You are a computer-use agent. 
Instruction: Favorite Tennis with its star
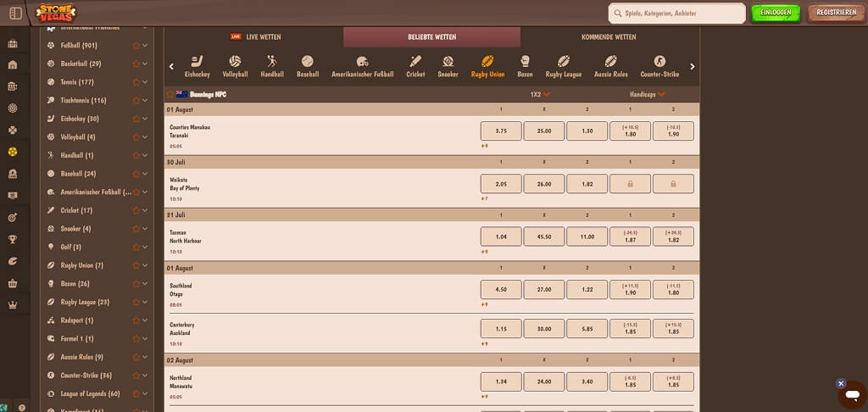136,82
